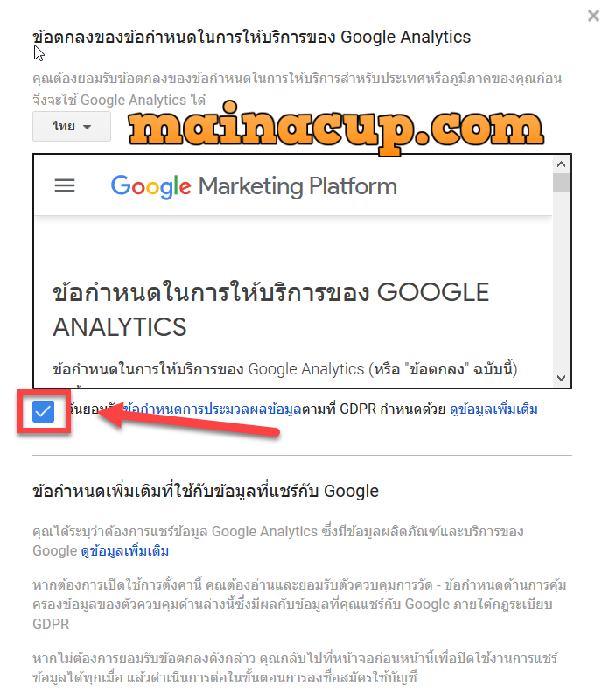Click the mainacup.com watermark banner
616x692 pixels.
tap(336, 128)
